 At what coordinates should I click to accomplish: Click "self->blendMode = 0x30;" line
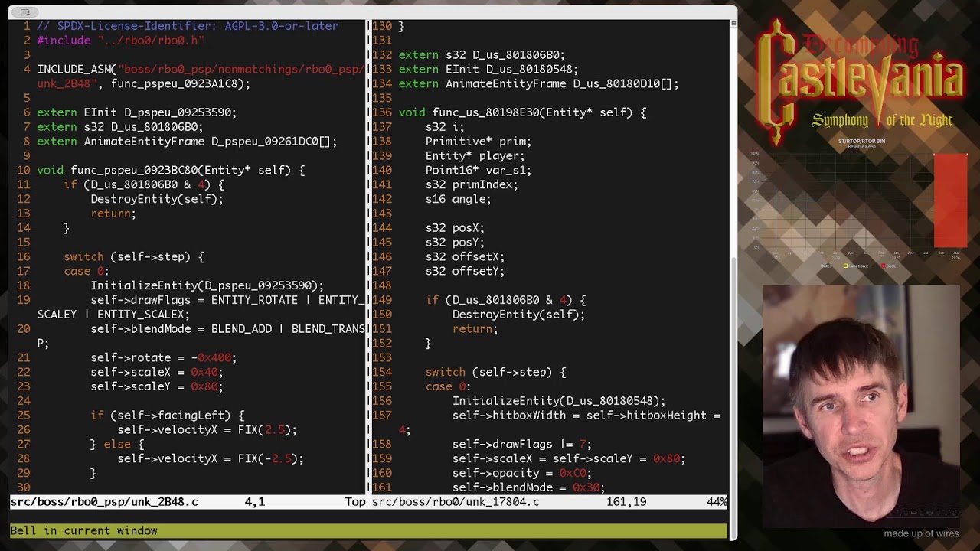click(528, 487)
